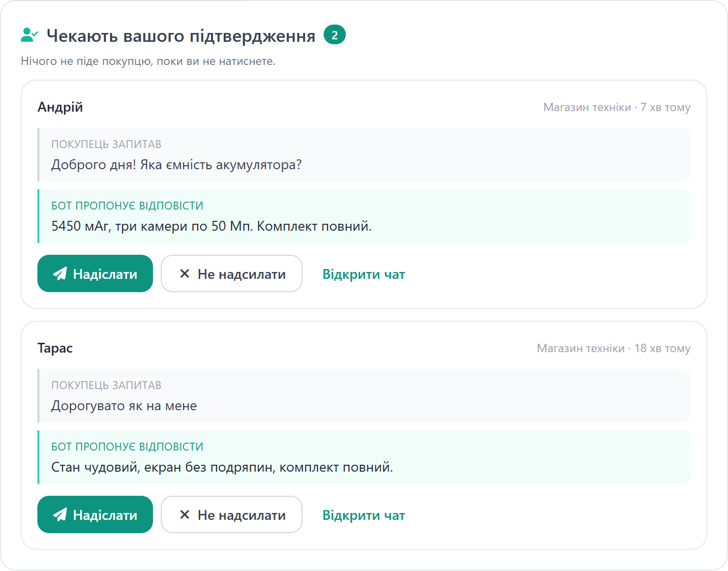Click paper plane icon in Тарас's send button
The width and height of the screenshot is (728, 571).
coord(60,515)
